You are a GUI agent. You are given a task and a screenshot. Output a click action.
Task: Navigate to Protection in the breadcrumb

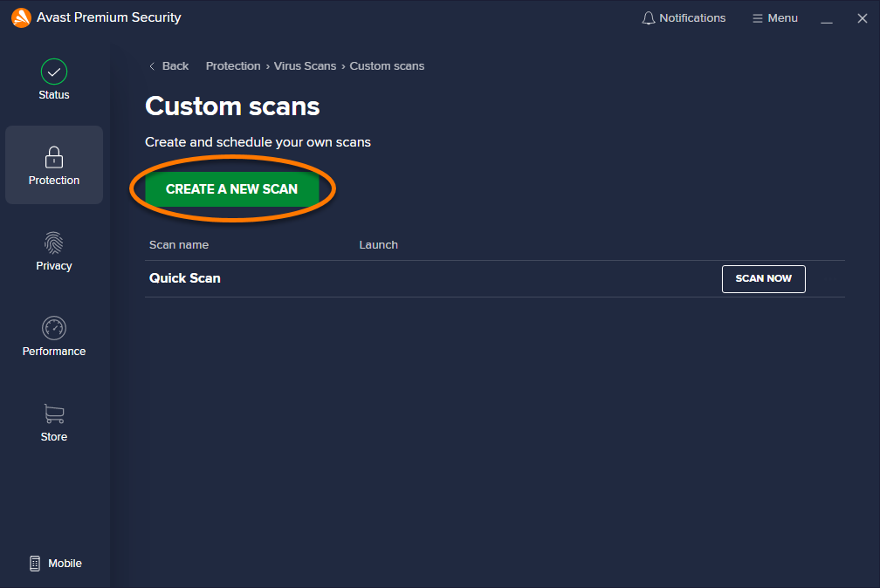pyautogui.click(x=233, y=66)
